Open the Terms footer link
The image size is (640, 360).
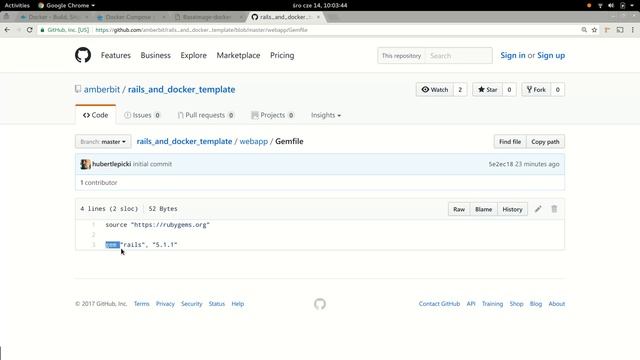click(142, 304)
